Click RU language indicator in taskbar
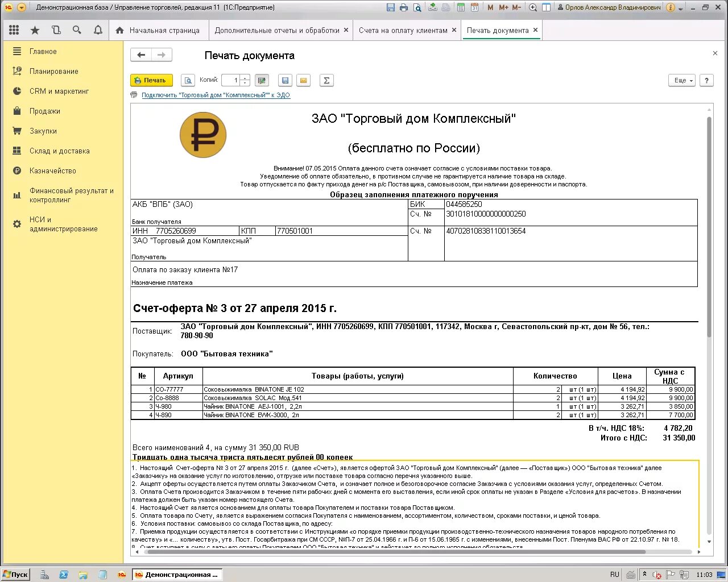This screenshot has width=728, height=582. (615, 575)
